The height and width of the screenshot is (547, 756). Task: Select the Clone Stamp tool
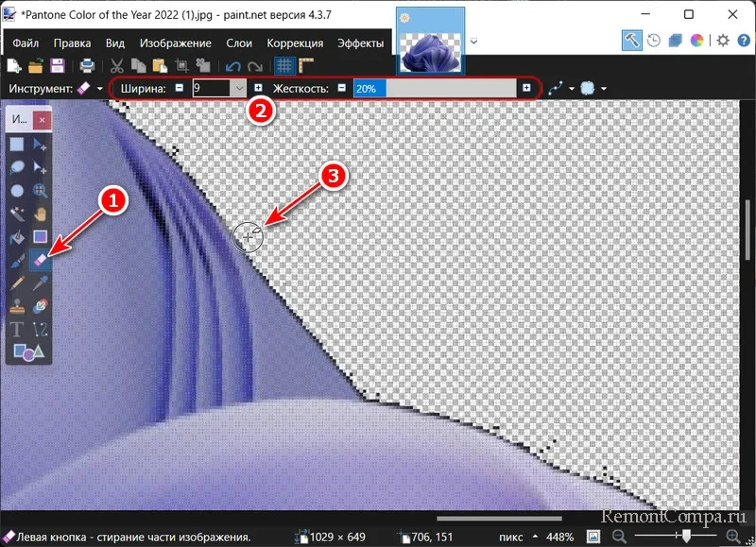pyautogui.click(x=17, y=306)
